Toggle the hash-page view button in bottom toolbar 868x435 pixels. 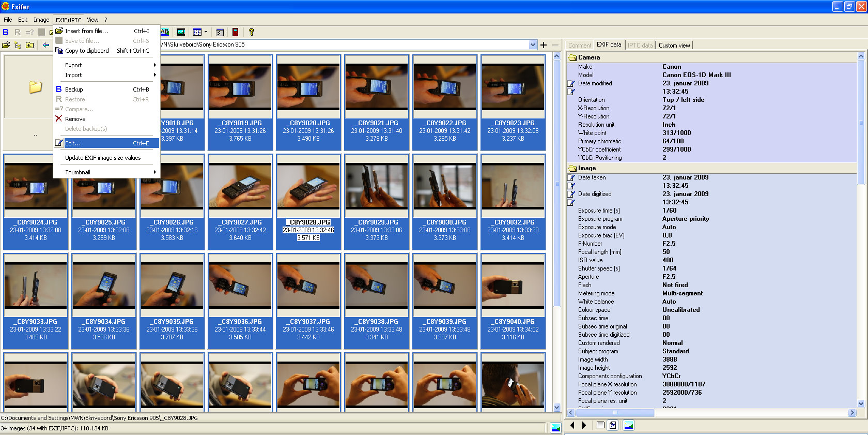pyautogui.click(x=613, y=425)
